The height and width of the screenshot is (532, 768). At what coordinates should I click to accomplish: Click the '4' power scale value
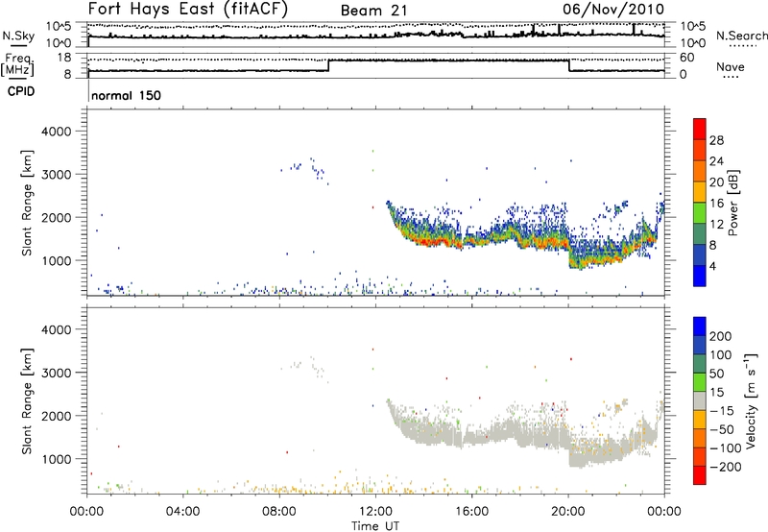pos(712,266)
